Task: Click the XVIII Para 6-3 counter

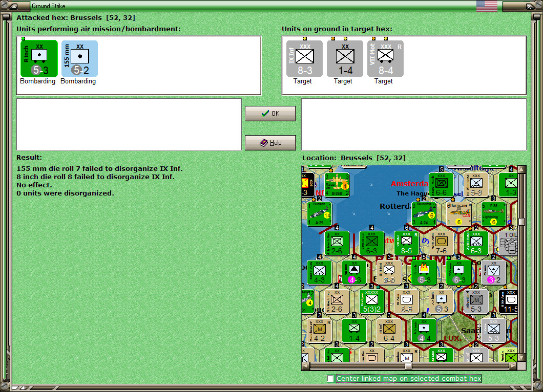Action: (476, 243)
